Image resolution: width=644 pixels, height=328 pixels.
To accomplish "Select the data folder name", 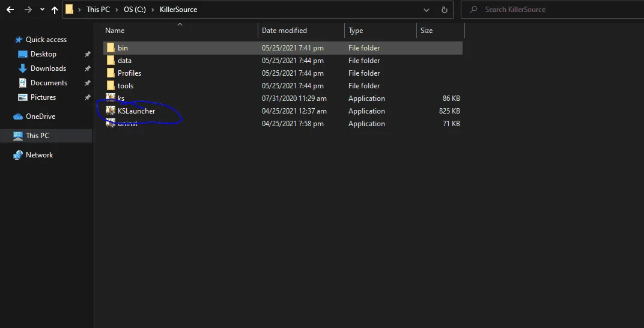I will click(x=124, y=61).
